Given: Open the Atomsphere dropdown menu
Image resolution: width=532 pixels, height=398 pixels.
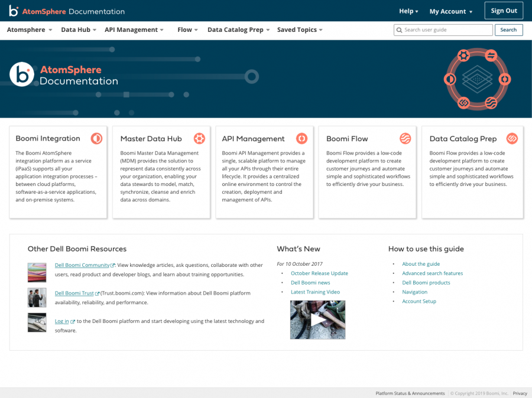Looking at the screenshot, I should click(30, 30).
